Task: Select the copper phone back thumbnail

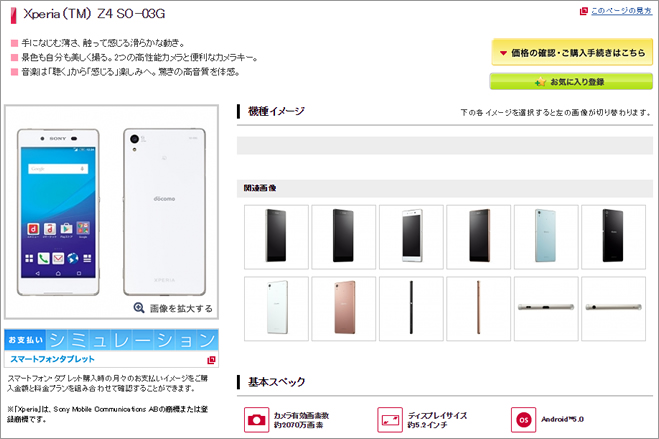Action: click(344, 308)
